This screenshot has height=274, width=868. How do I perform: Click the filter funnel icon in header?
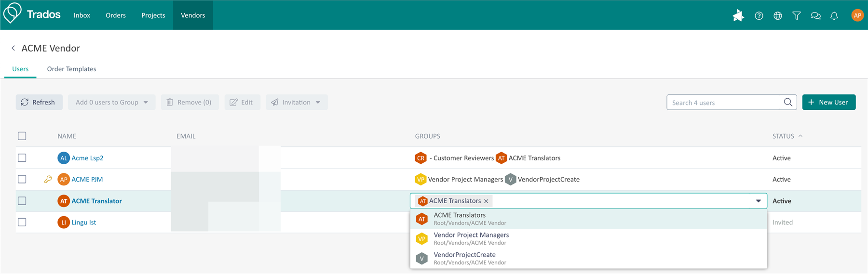pyautogui.click(x=797, y=16)
